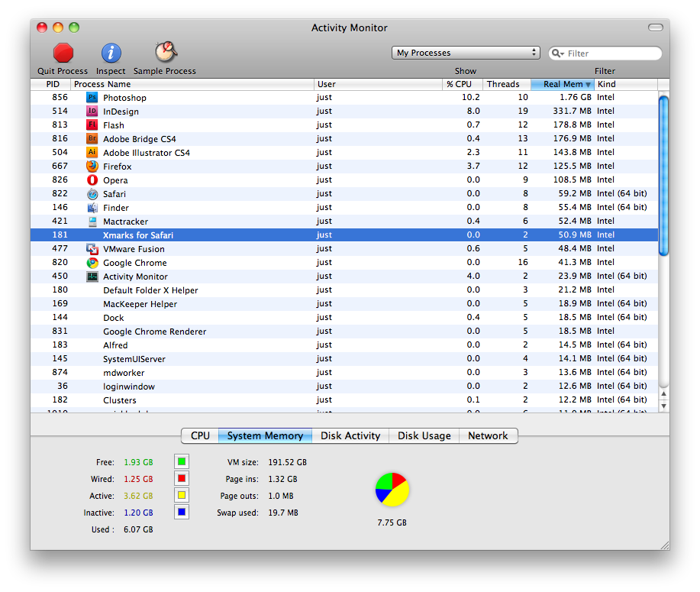Select the Clusters process row
The image size is (700, 592).
pyautogui.click(x=344, y=400)
